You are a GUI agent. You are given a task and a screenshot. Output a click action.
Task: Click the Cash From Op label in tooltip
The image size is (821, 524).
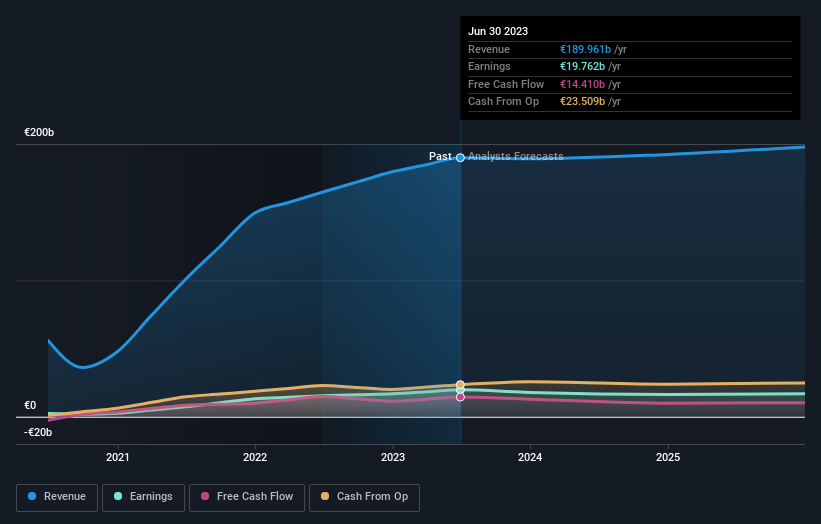(503, 102)
